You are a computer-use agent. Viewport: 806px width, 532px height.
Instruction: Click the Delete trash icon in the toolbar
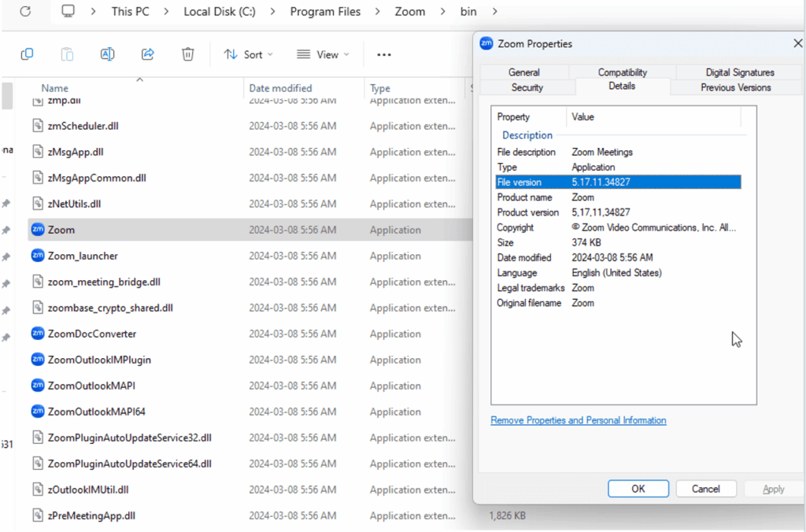tap(187, 54)
